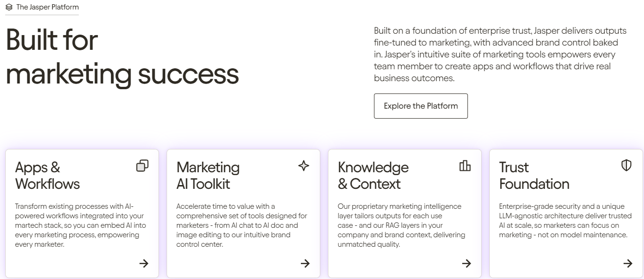Click the stacked squares icon on Apps & Workflows
The width and height of the screenshot is (644, 279).
pos(142,166)
